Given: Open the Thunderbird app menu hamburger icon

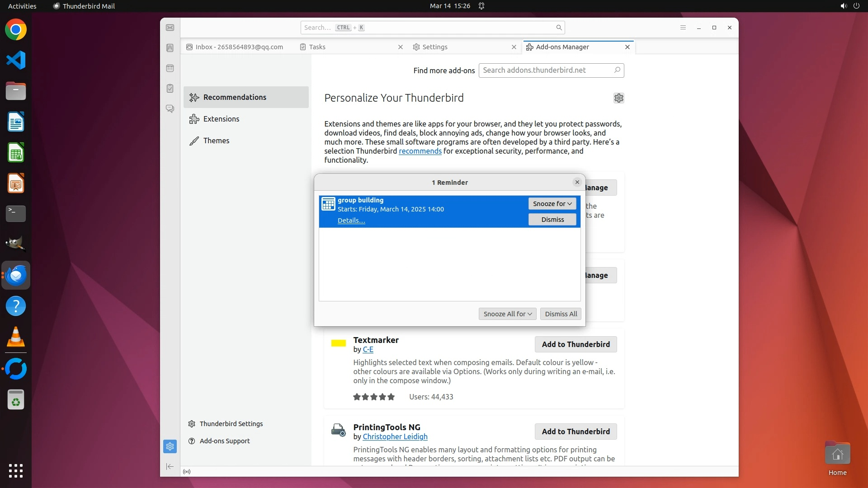Looking at the screenshot, I should coord(683,28).
